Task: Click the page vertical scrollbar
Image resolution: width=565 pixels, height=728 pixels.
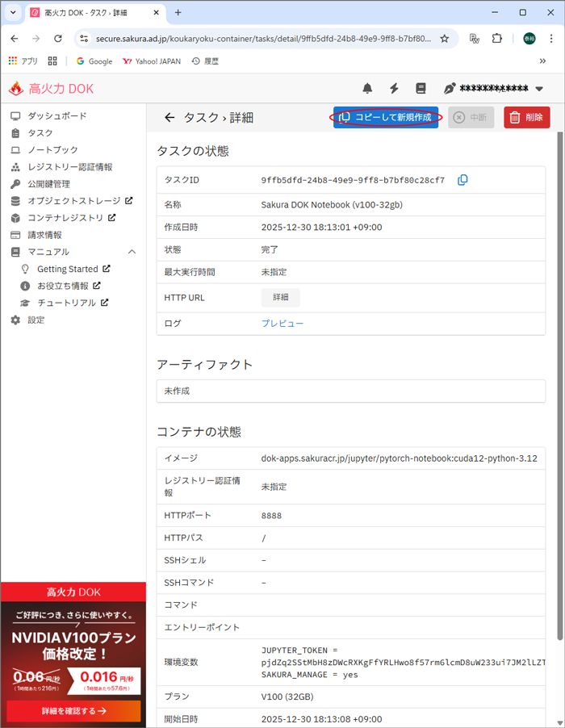Action: tap(560, 385)
